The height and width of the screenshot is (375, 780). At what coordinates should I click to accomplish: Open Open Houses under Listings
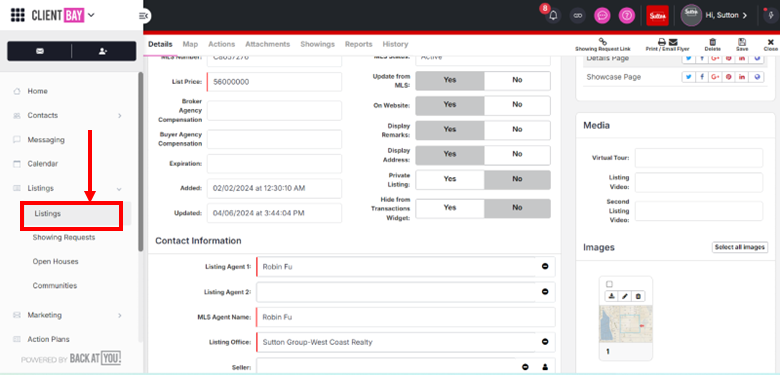click(x=55, y=262)
